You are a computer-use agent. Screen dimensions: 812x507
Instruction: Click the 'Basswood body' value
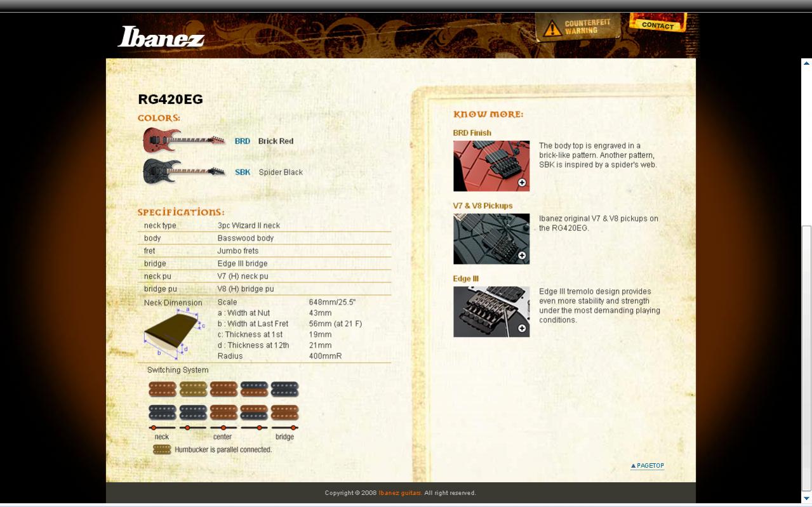point(246,239)
